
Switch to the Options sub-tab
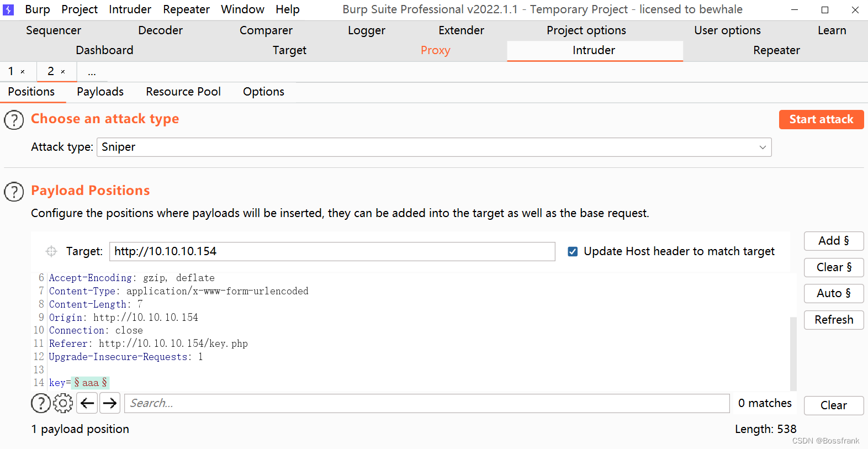pos(263,92)
